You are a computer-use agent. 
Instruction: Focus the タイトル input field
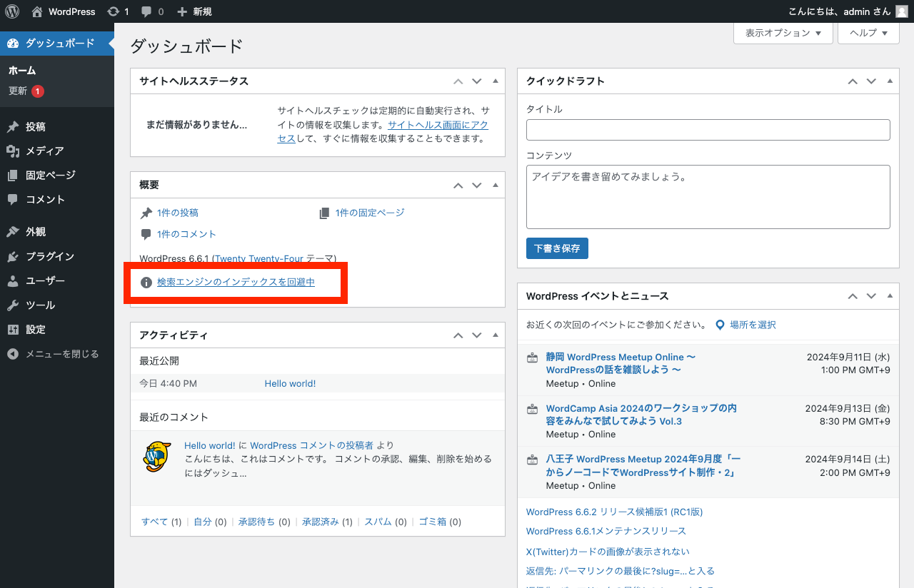pyautogui.click(x=708, y=130)
